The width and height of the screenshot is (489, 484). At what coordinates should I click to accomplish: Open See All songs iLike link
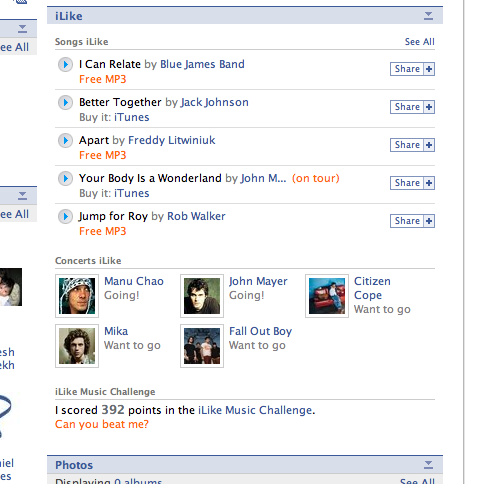(419, 42)
